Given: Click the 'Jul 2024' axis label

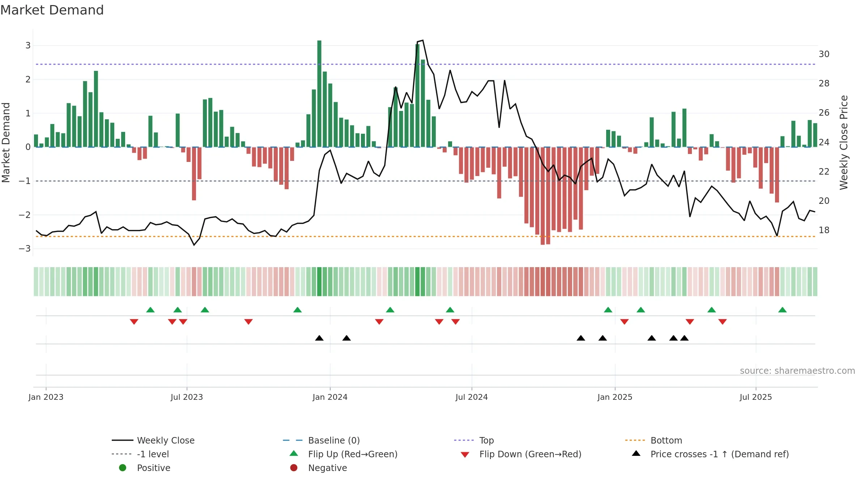Looking at the screenshot, I should point(472,397).
